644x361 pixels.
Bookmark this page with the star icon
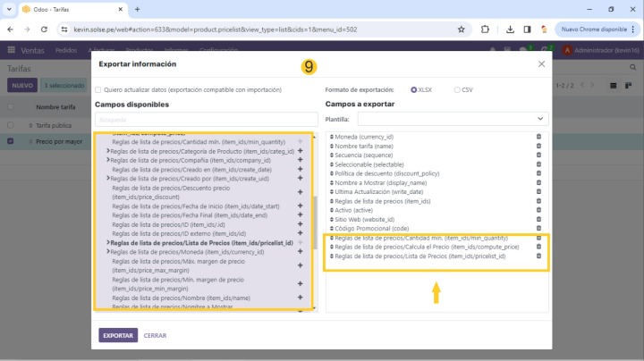pyautogui.click(x=461, y=29)
